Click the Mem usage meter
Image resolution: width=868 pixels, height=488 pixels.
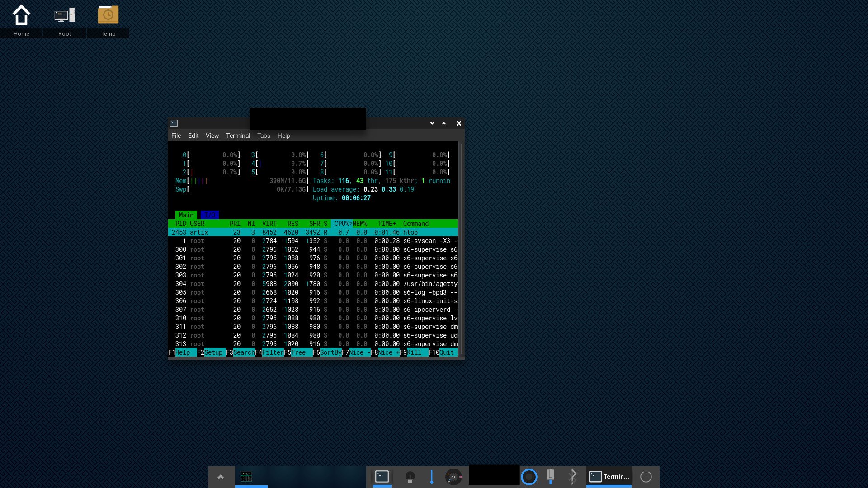coord(242,181)
